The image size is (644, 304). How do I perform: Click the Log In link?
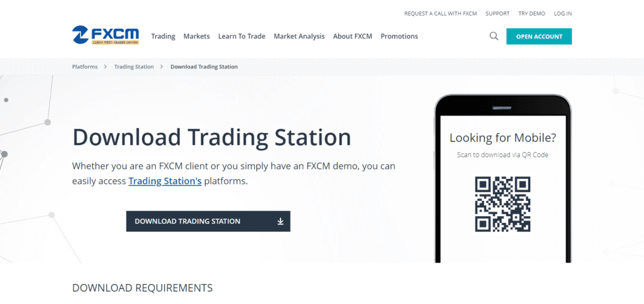563,14
